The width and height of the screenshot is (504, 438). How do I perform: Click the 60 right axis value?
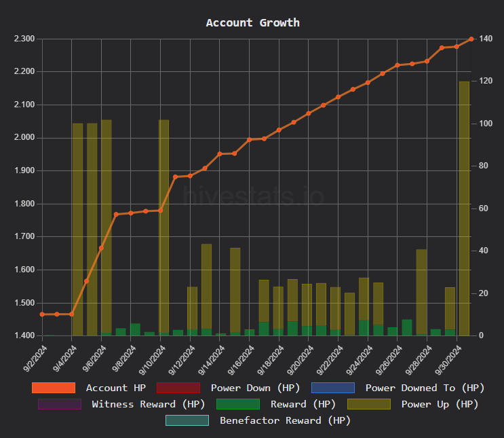484,208
